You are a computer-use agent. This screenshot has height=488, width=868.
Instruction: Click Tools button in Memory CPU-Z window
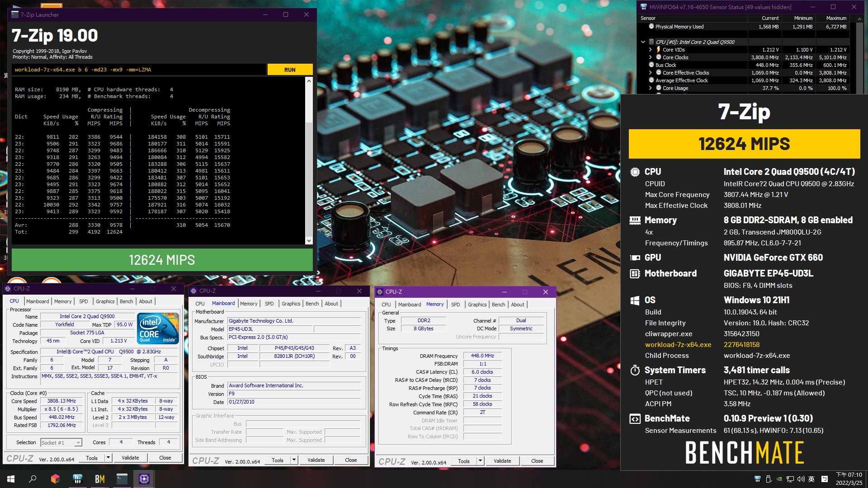point(464,461)
